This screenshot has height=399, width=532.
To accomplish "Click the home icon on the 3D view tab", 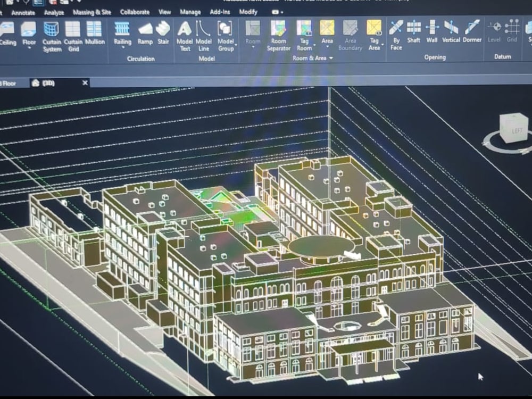I will point(36,83).
